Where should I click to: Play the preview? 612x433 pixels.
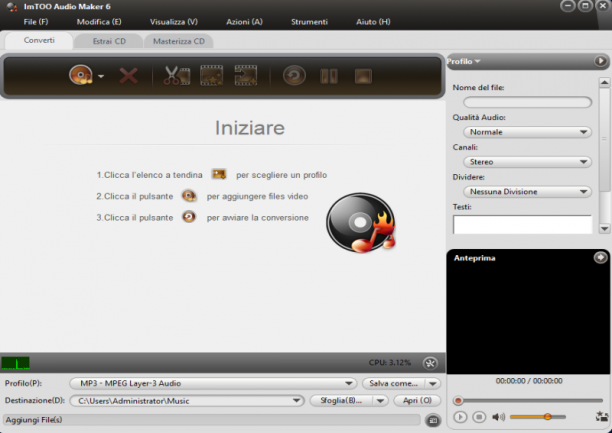coord(460,417)
